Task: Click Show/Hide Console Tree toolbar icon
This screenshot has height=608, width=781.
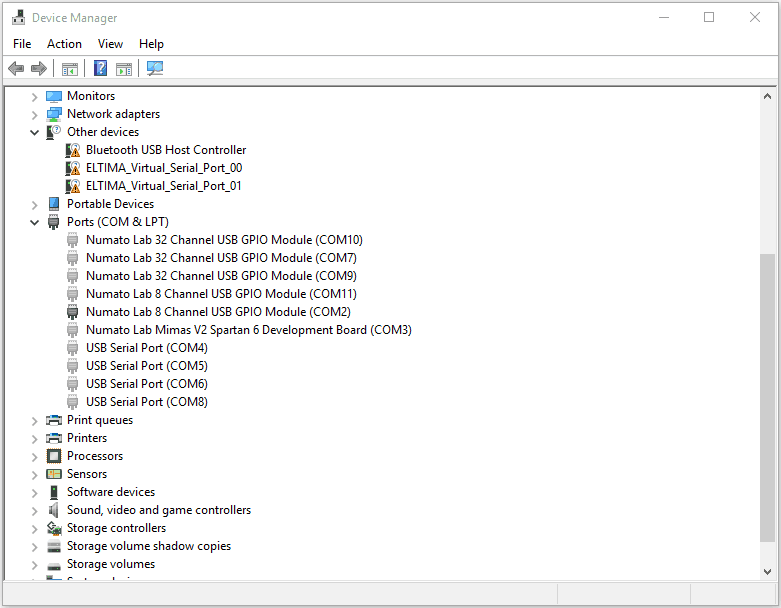Action: tap(70, 68)
